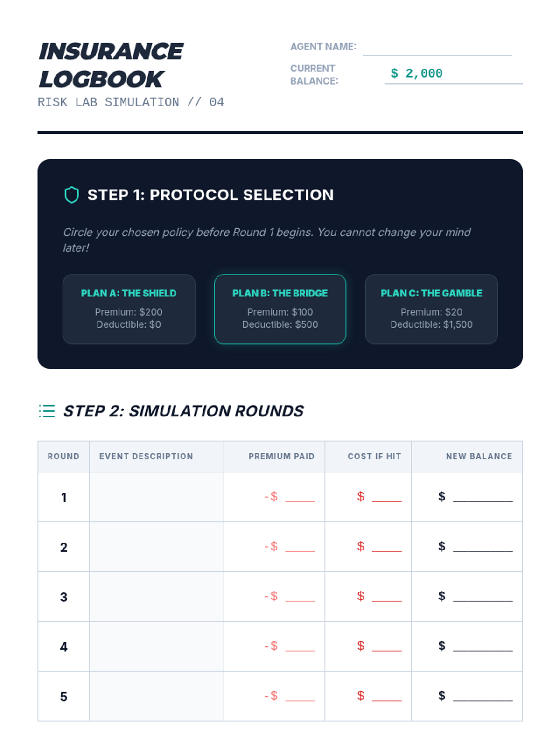Click the Premium Paid column header

[x=281, y=457]
